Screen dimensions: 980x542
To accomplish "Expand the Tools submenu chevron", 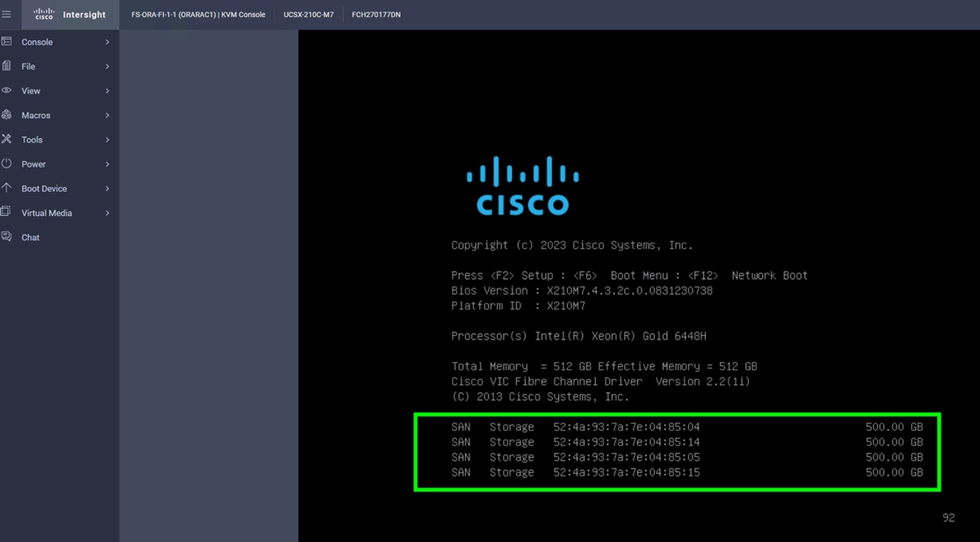I will coord(107,140).
